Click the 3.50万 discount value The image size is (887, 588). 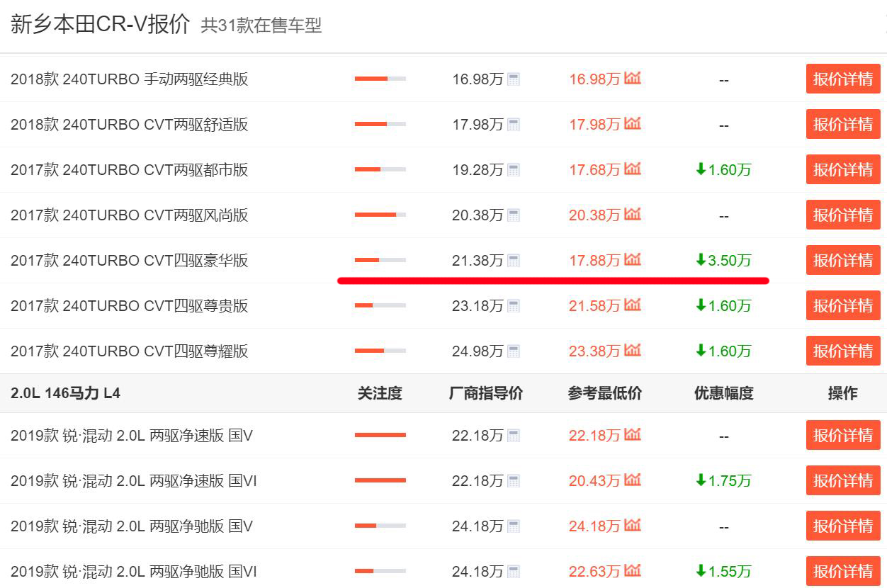click(x=723, y=261)
